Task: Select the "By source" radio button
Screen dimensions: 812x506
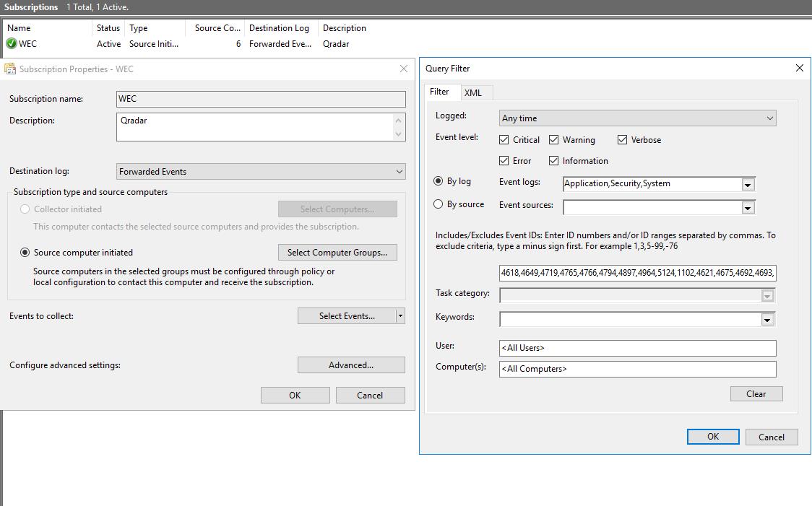Action: pyautogui.click(x=439, y=204)
